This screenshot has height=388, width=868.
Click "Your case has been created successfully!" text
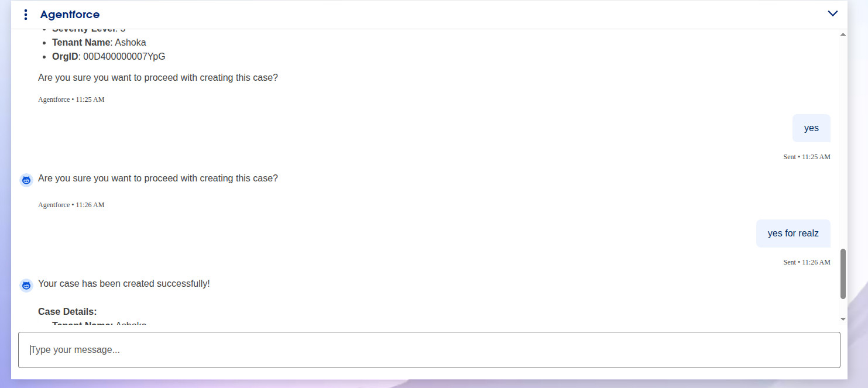(124, 284)
